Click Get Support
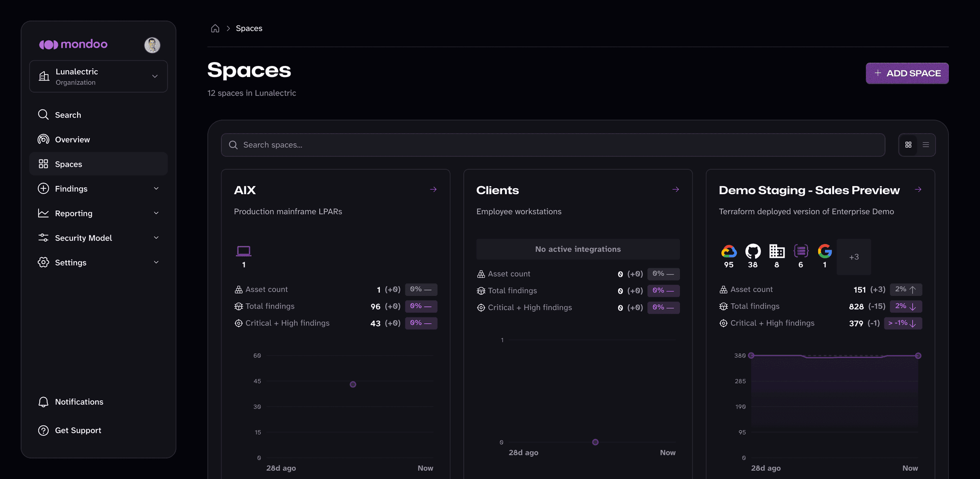 coord(99,430)
